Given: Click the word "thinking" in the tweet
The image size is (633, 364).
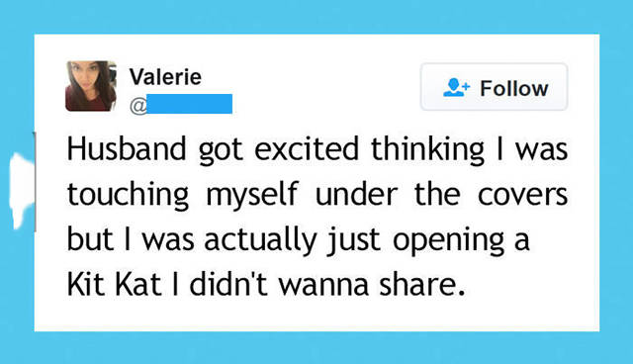Looking at the screenshot, I should pos(427,151).
